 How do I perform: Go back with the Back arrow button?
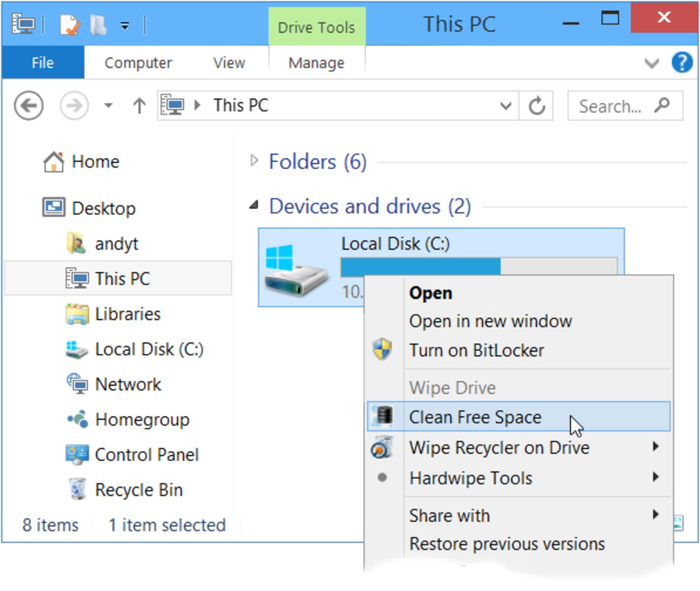pyautogui.click(x=29, y=106)
